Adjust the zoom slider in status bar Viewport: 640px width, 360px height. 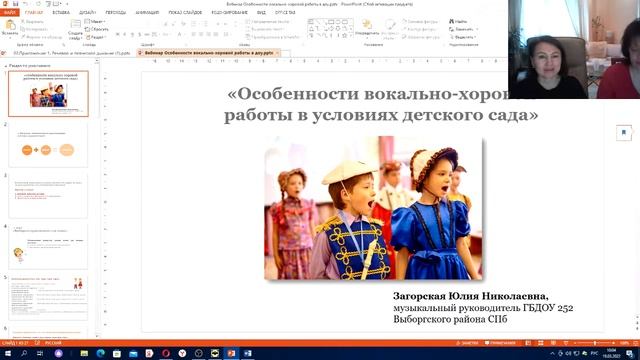coord(595,343)
